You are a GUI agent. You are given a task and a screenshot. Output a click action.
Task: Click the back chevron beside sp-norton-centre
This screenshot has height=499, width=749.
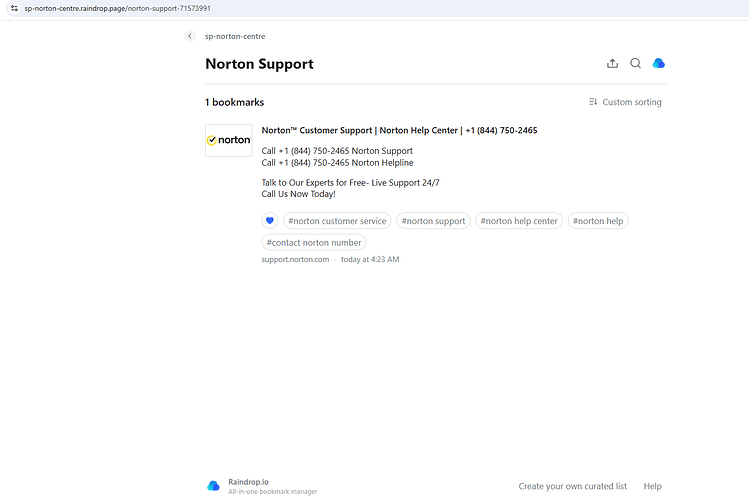pos(190,36)
